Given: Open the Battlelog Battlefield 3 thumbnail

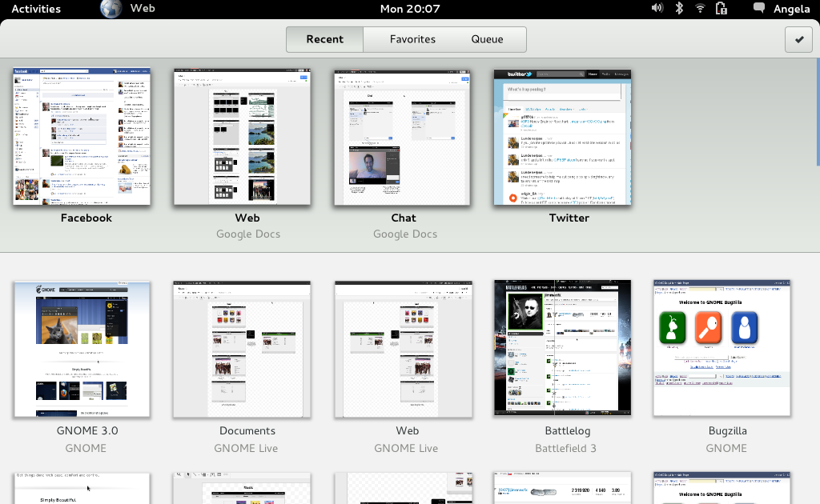Looking at the screenshot, I should pyautogui.click(x=562, y=348).
